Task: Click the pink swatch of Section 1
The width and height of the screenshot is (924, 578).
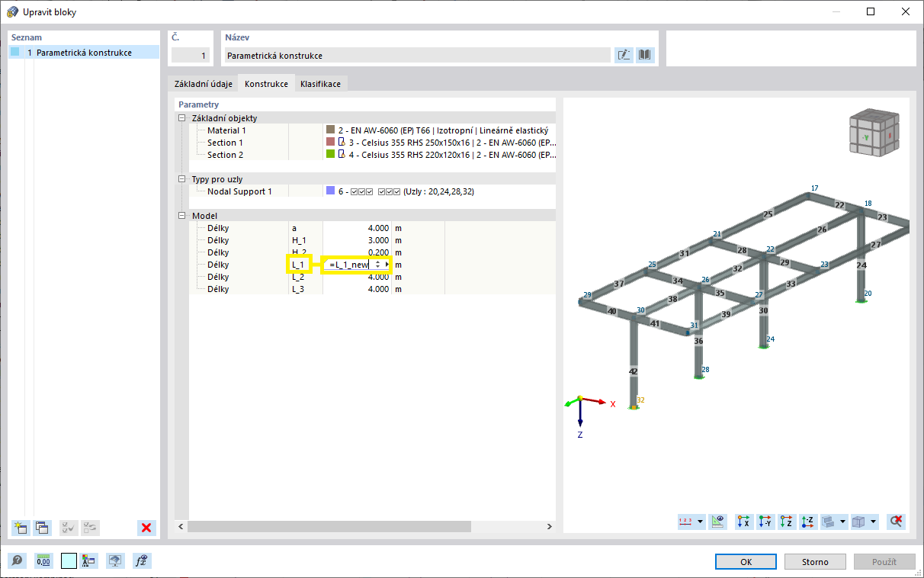Action: [331, 143]
